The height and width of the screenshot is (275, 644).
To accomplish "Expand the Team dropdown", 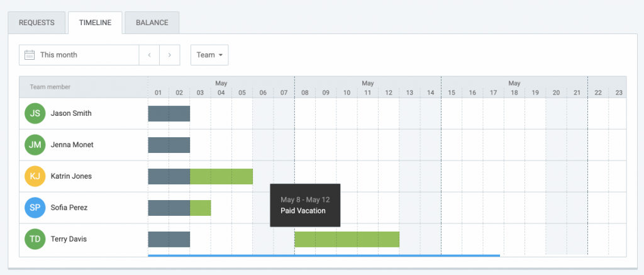I will click(209, 55).
